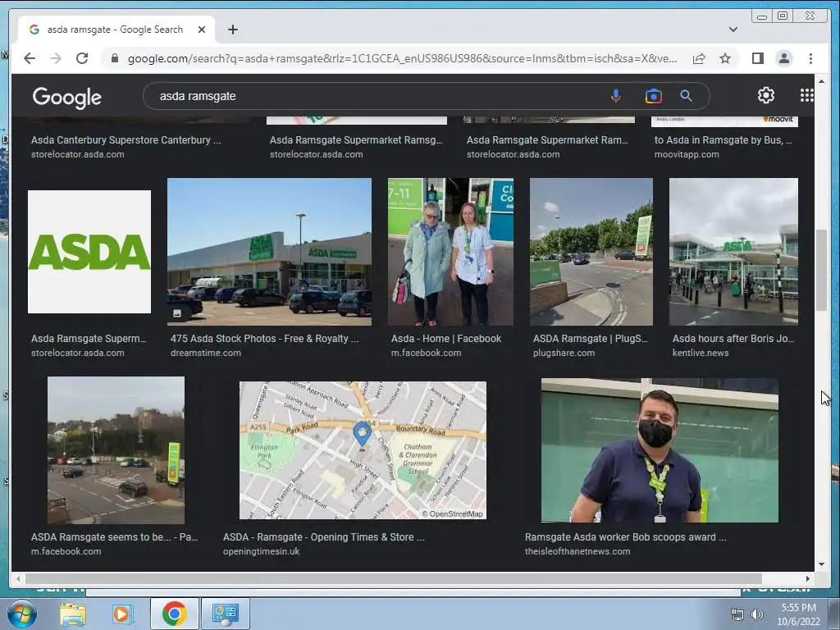
Task: Open 'to Asda in Ramsgate by Bus' link
Action: pyautogui.click(x=724, y=139)
